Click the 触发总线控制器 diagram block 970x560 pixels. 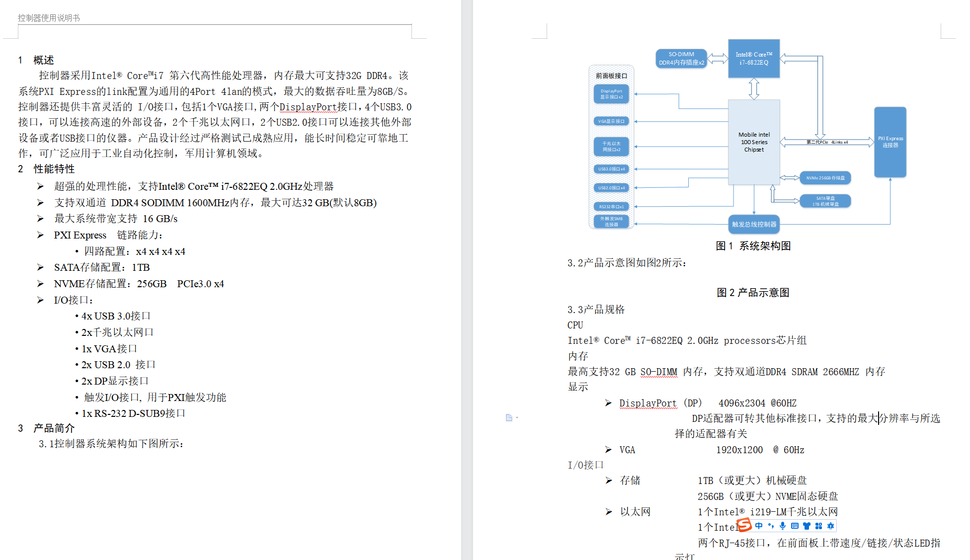tap(754, 225)
